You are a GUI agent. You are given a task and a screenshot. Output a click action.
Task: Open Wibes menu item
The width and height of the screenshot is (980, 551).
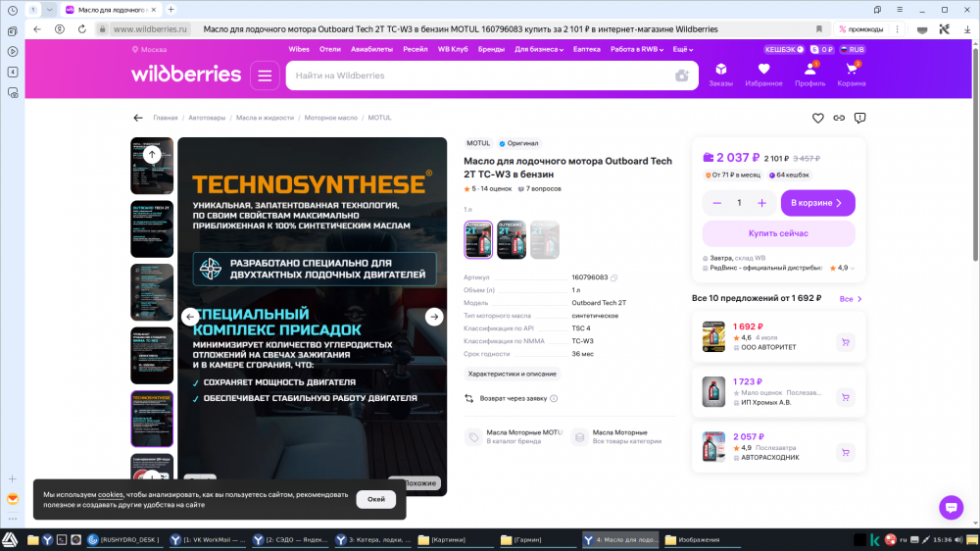299,49
